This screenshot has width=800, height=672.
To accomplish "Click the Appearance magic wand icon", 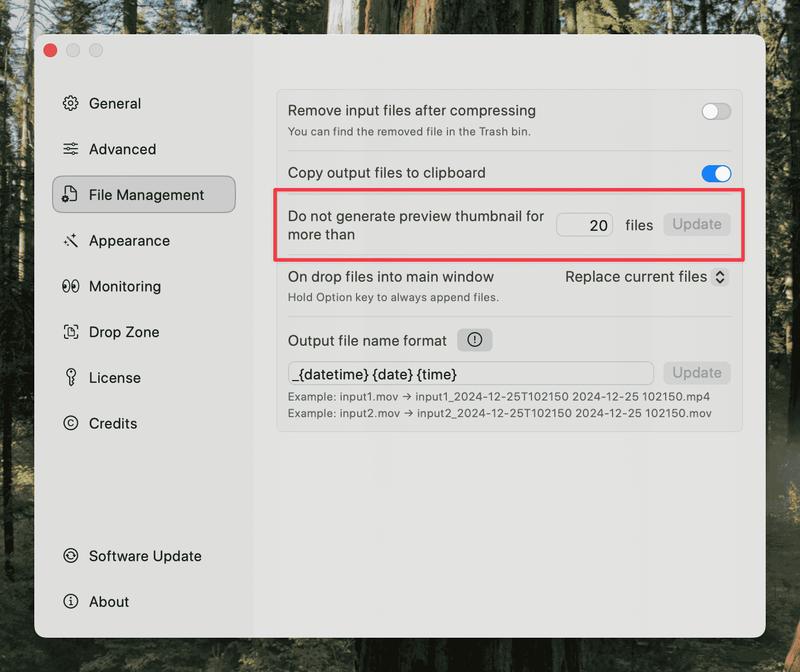I will [x=71, y=241].
